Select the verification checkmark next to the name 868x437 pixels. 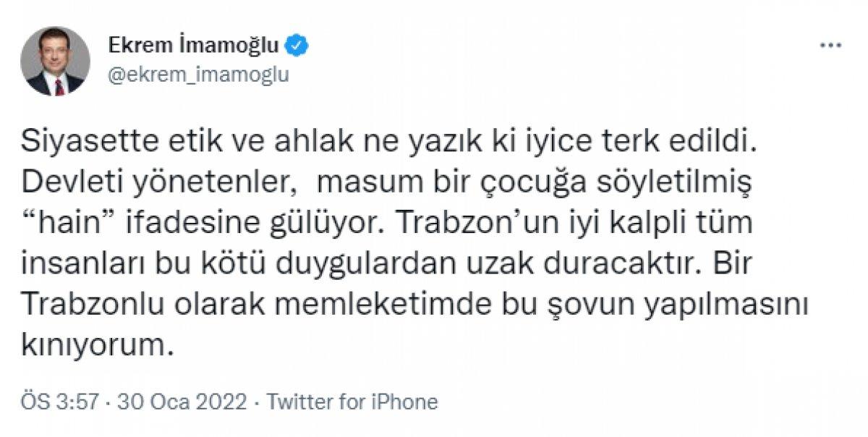coord(295,44)
